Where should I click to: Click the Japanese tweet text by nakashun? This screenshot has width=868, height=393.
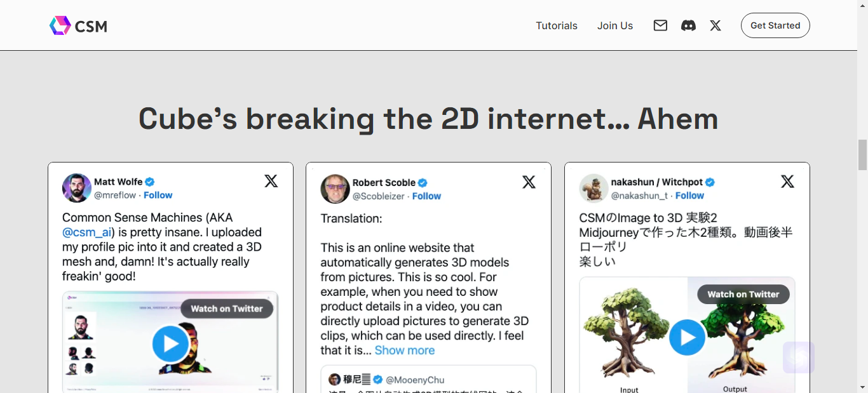pyautogui.click(x=686, y=239)
